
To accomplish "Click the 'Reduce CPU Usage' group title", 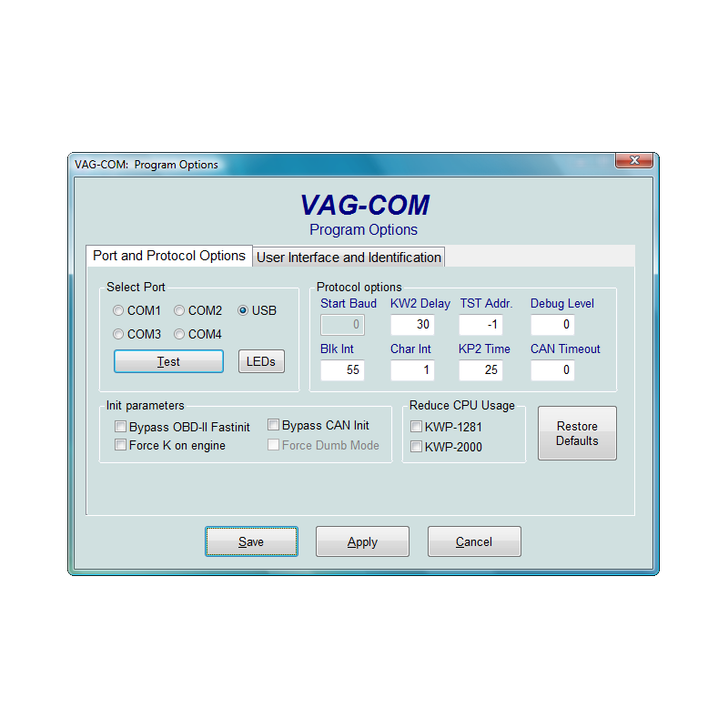I will [x=462, y=405].
